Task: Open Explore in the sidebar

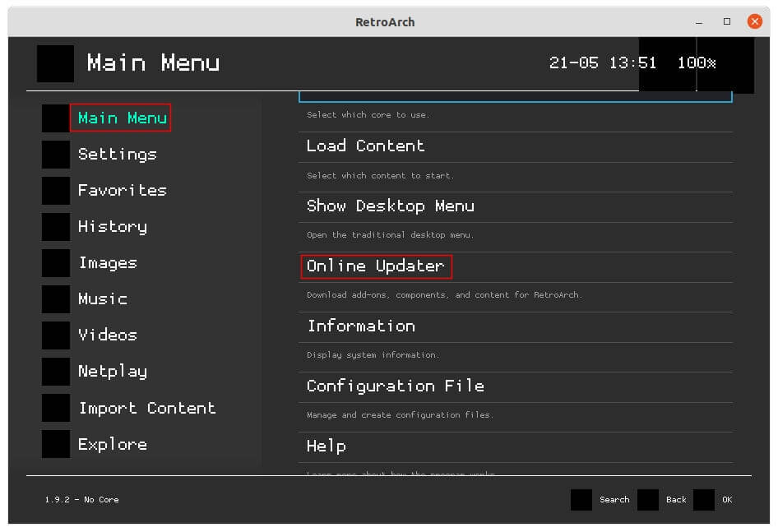Action: tap(113, 444)
